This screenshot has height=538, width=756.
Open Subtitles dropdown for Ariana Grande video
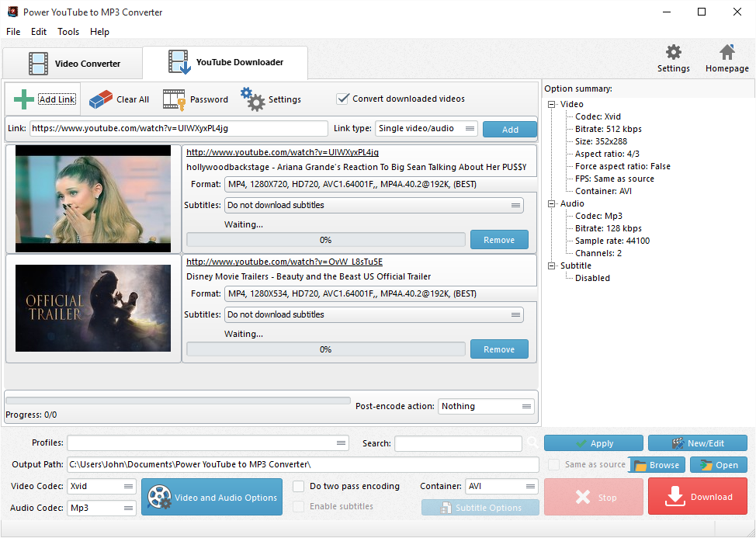(373, 206)
